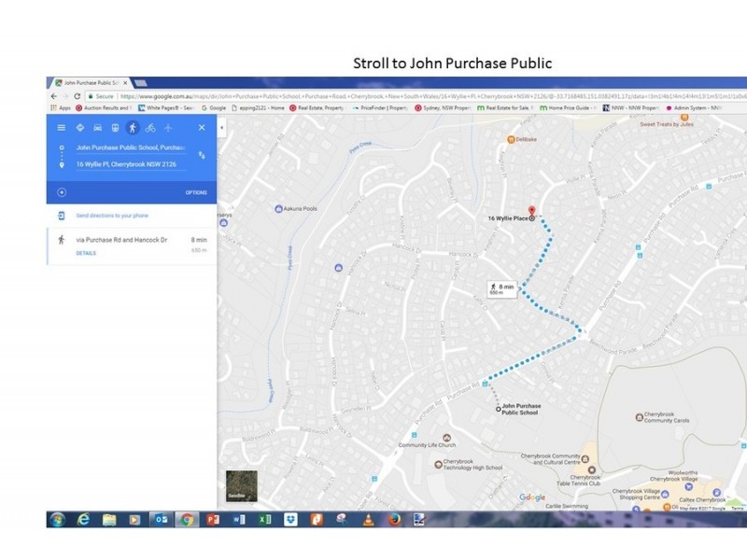Select the cycling travel mode icon
747x560 pixels.
tap(150, 127)
